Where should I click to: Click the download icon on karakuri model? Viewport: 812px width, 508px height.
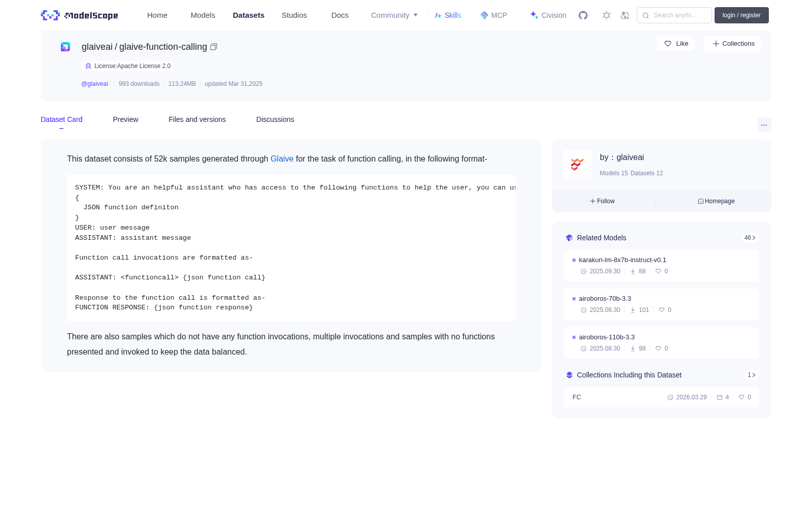[x=633, y=271]
